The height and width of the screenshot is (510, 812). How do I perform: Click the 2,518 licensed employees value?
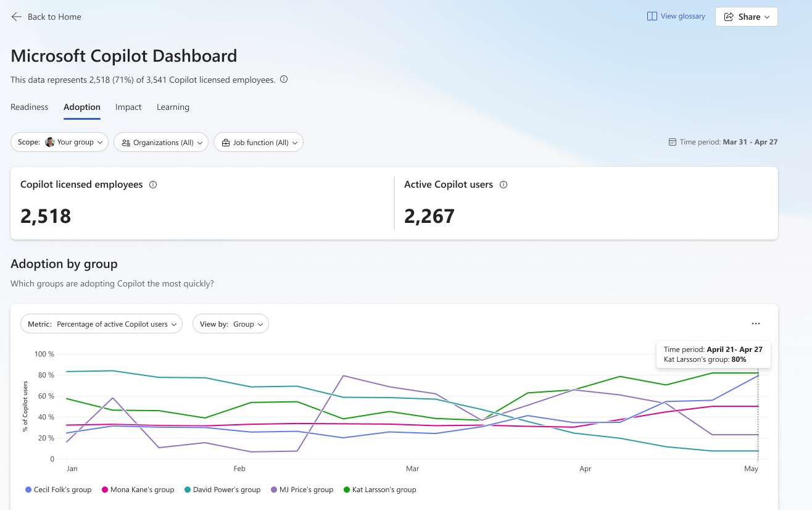pos(46,216)
